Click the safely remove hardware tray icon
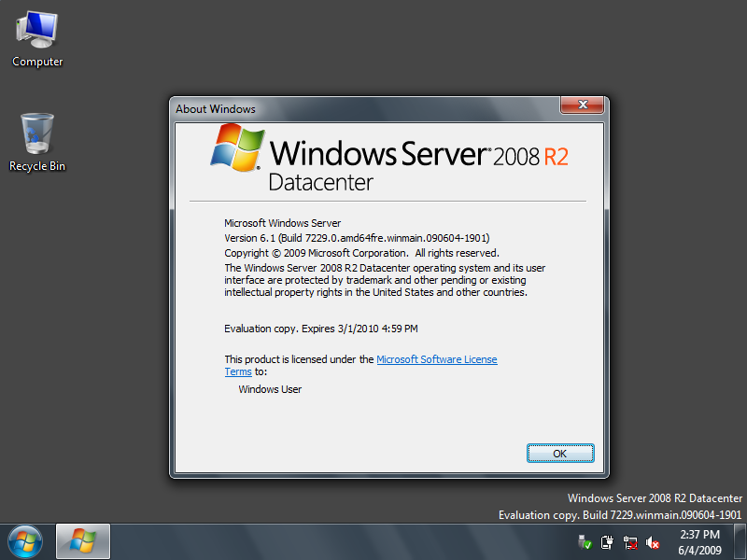The height and width of the screenshot is (560, 747). pyautogui.click(x=585, y=542)
